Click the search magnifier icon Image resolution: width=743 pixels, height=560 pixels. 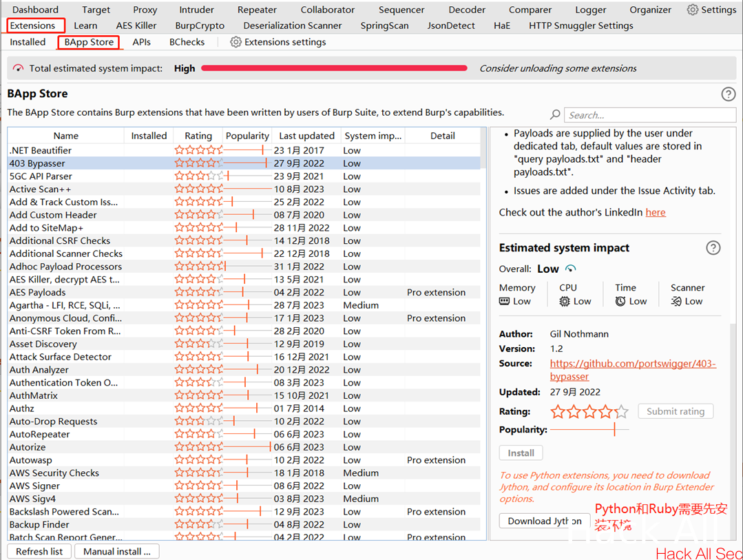[555, 115]
